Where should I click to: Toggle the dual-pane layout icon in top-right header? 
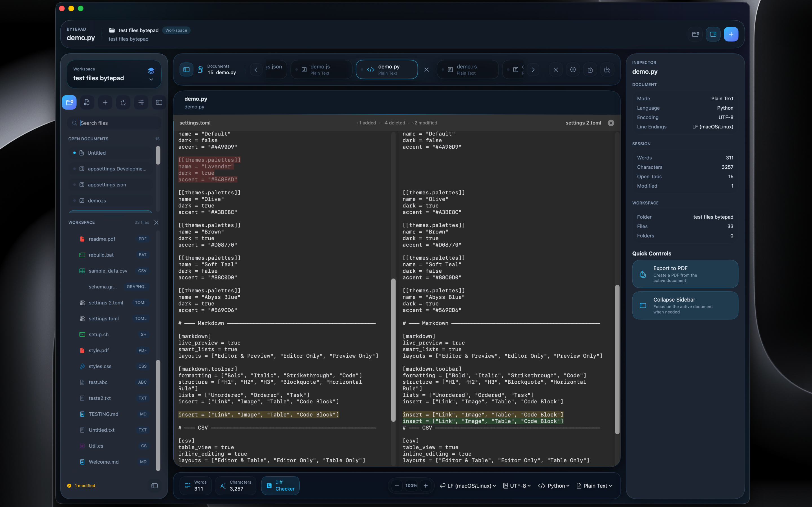713,34
